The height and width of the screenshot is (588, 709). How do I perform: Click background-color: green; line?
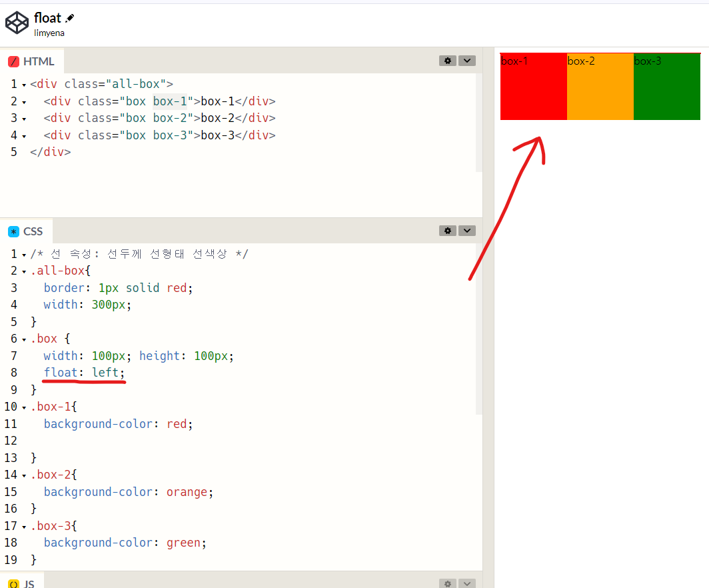tap(125, 542)
